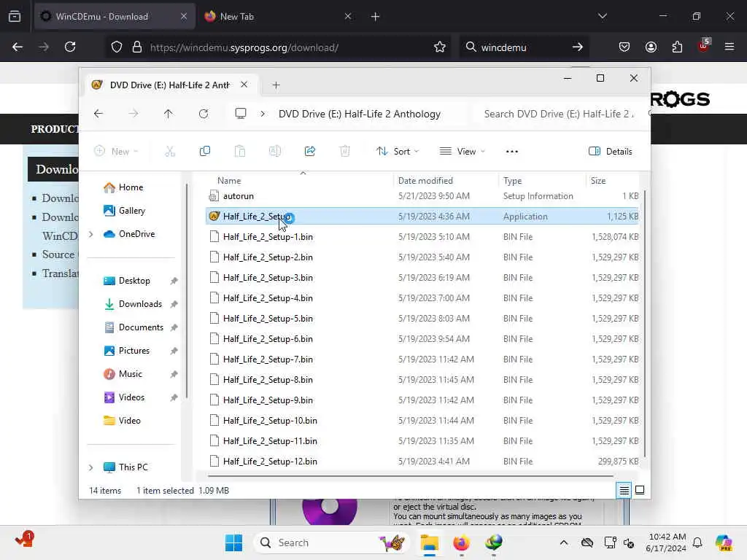747x560 pixels.
Task: Open Firefox extensions puzzle icon
Action: 677,47
